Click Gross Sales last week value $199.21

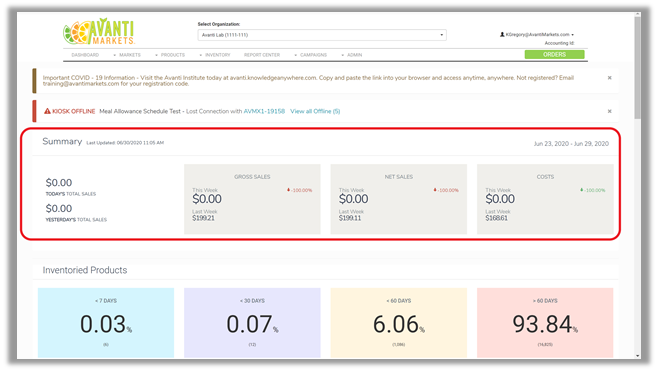(x=203, y=218)
